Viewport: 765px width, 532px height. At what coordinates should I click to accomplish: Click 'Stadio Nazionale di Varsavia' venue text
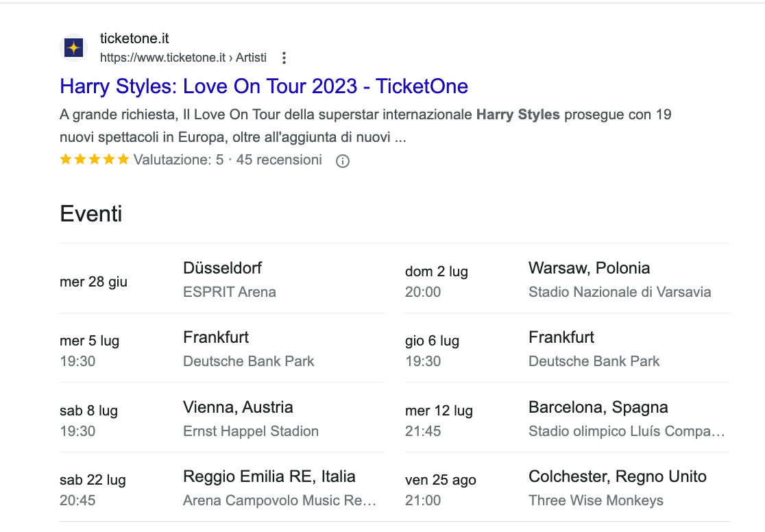[x=620, y=292]
